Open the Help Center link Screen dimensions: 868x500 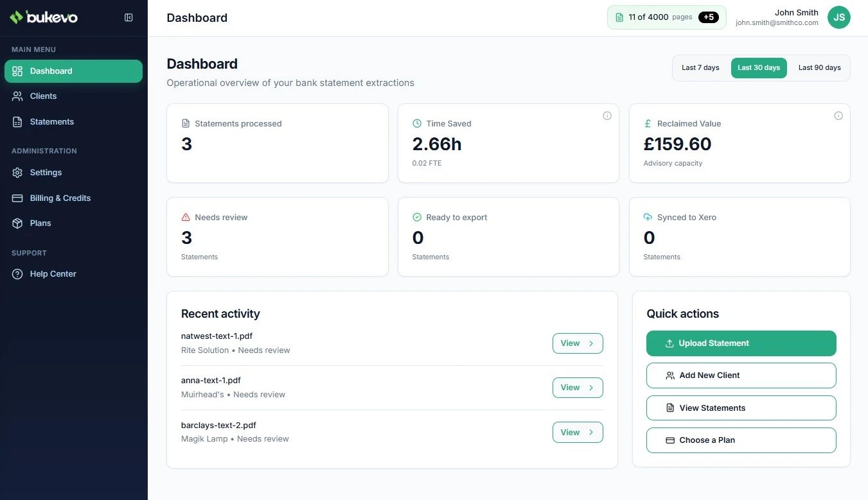(x=53, y=274)
